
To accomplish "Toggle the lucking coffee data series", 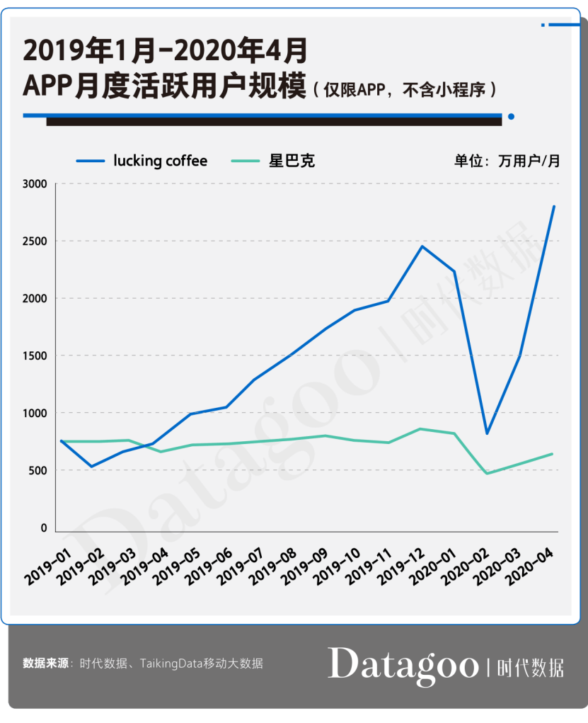I will [x=159, y=161].
